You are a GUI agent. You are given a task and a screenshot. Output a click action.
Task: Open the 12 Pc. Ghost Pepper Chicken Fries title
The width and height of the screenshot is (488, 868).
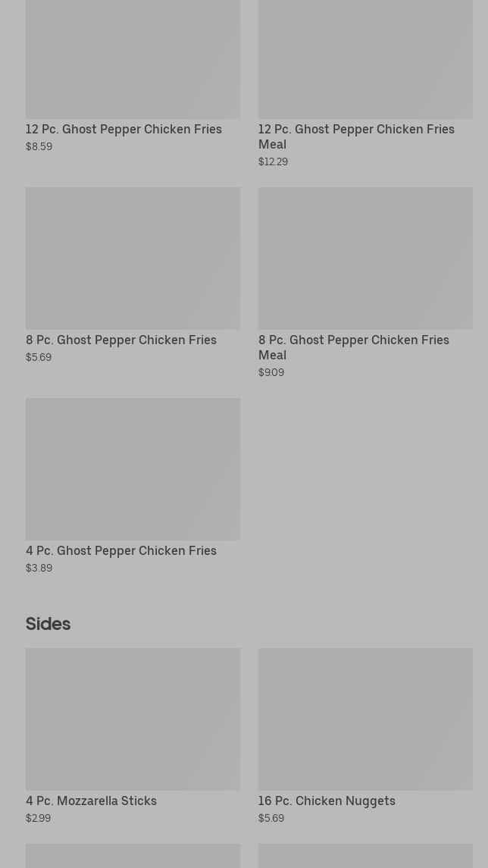click(x=124, y=129)
